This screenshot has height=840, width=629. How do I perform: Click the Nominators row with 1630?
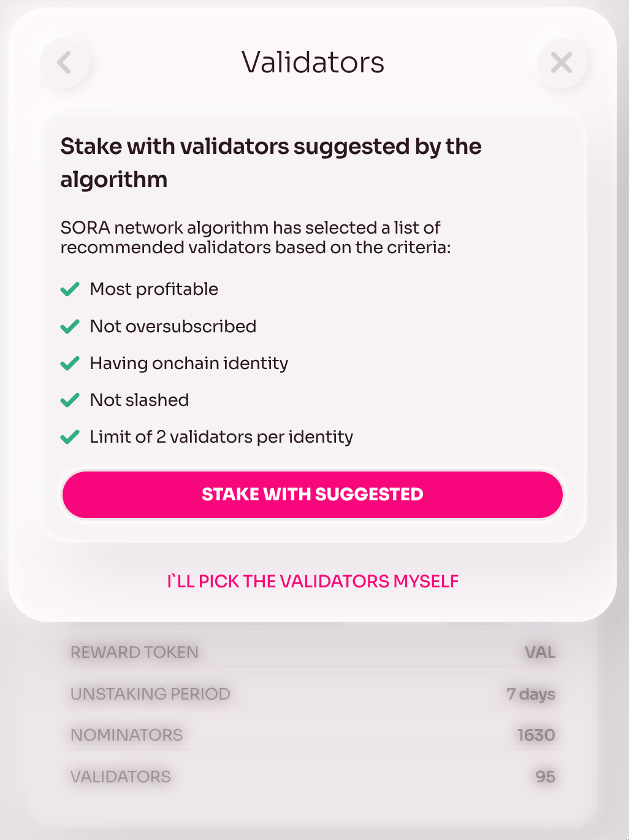(x=313, y=735)
